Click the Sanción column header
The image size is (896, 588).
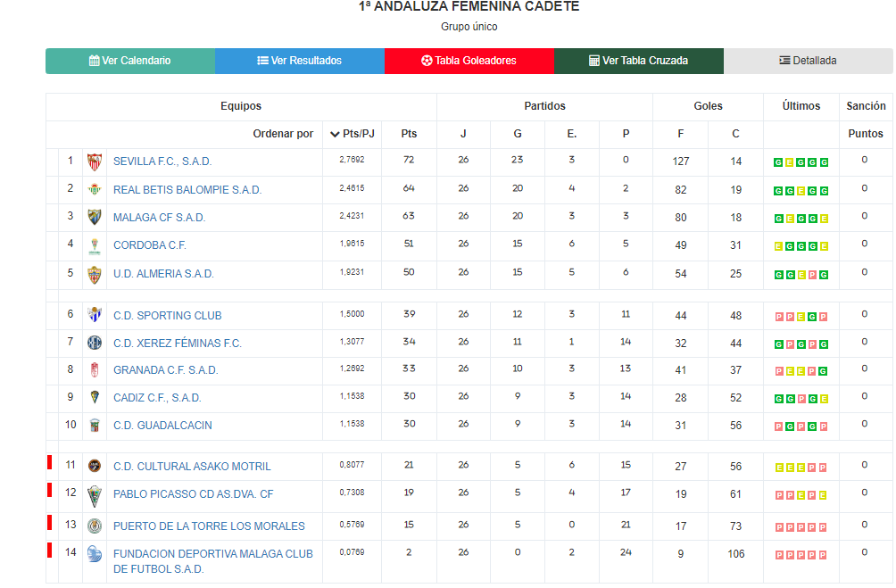point(866,106)
